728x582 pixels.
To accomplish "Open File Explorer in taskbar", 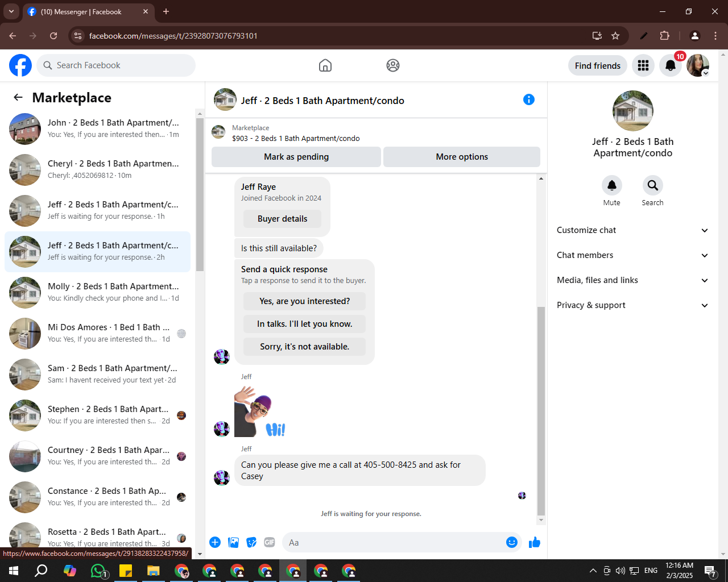I will click(154, 571).
